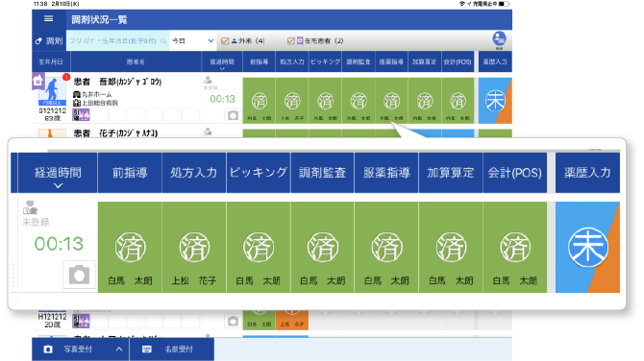644x361 pixels.
Task: Click small 済 stamp under 処方入力 for 吾郎
Action: (292, 101)
